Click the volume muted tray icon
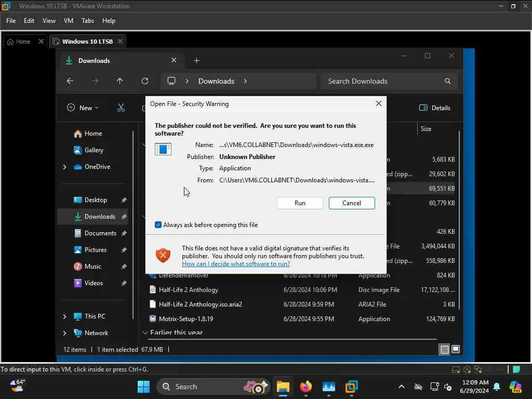This screenshot has width=532, height=399. click(448, 387)
